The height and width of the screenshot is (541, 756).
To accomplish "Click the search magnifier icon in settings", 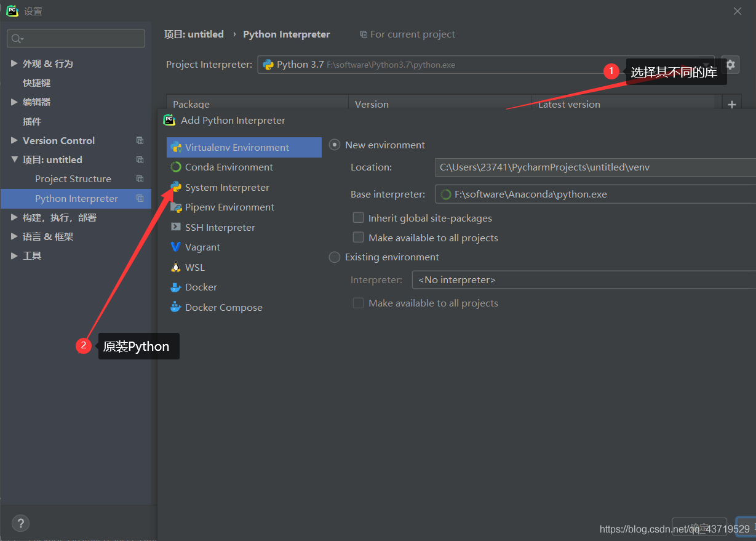I will (17, 39).
